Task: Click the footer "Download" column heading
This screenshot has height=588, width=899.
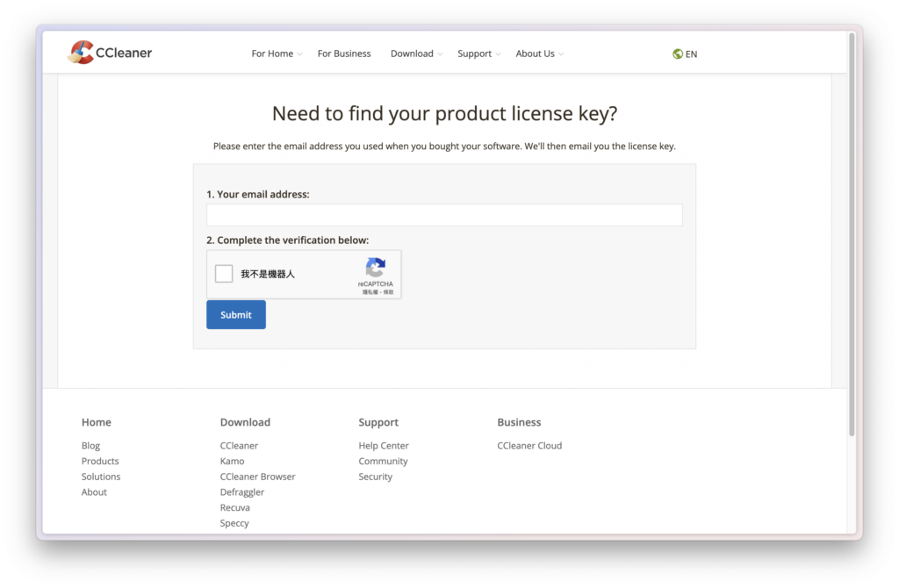Action: coord(246,422)
